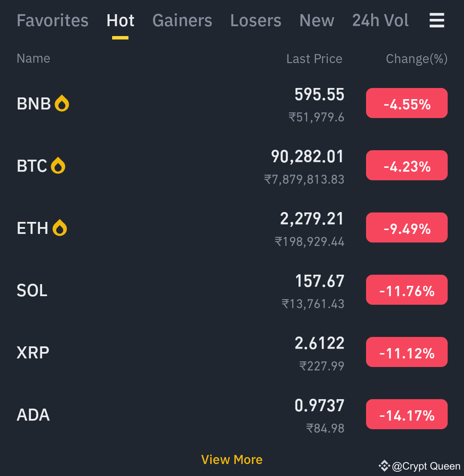Viewport: 464px width, 476px height.
Task: Open the hamburger menu icon
Action: [x=437, y=20]
